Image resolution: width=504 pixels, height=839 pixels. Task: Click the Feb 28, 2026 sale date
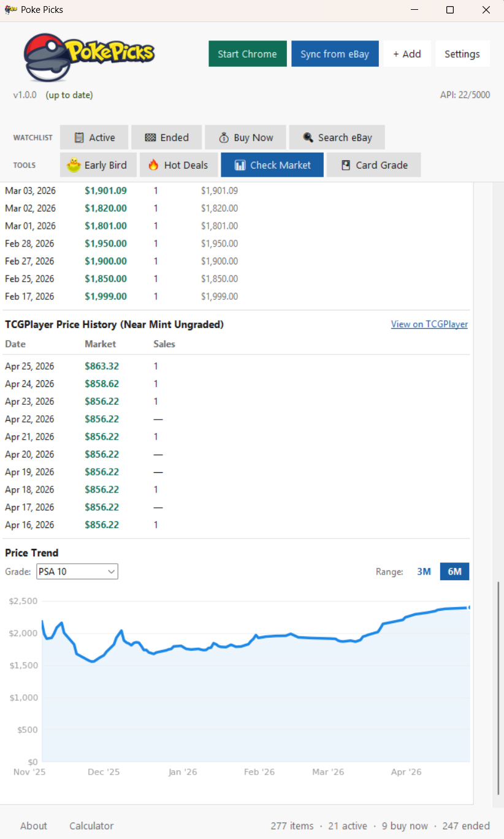coord(29,243)
